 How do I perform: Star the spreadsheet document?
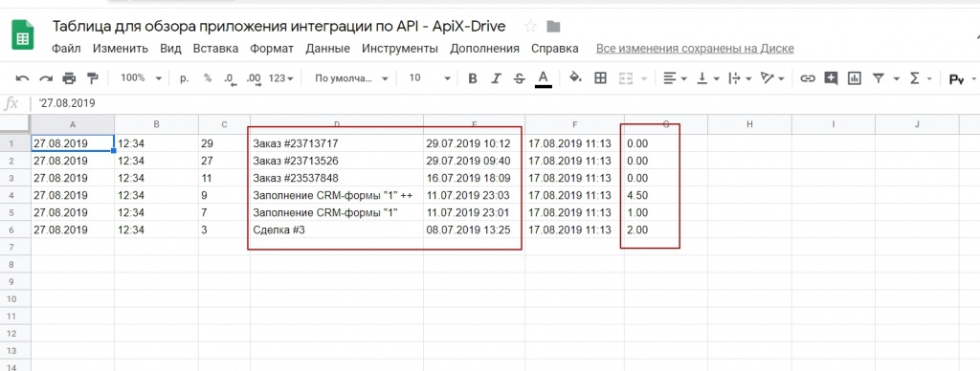pyautogui.click(x=530, y=26)
